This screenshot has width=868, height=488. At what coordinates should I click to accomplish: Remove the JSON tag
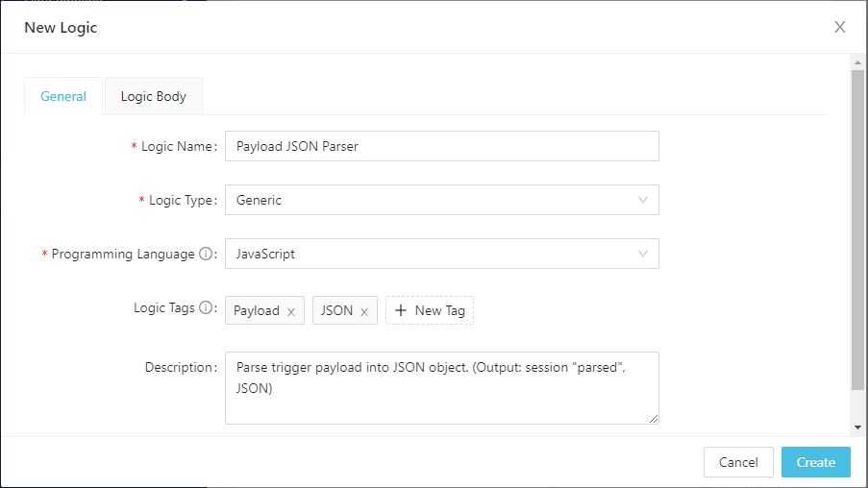pos(364,311)
